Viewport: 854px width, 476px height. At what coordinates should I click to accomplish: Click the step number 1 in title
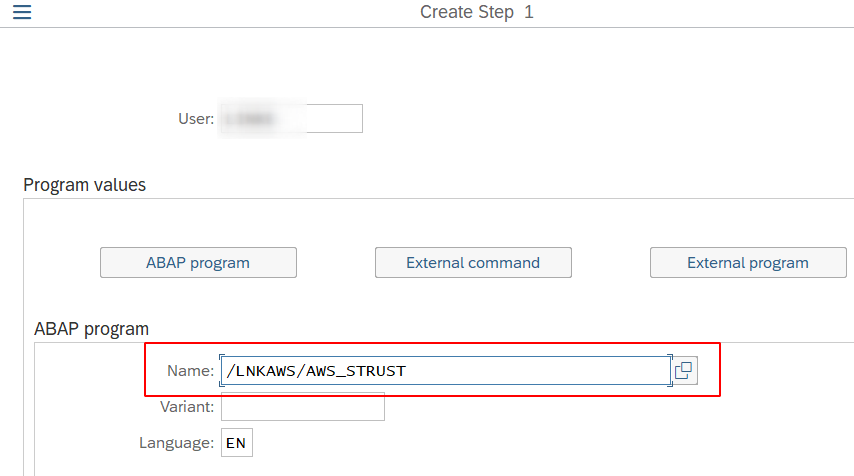pos(529,13)
